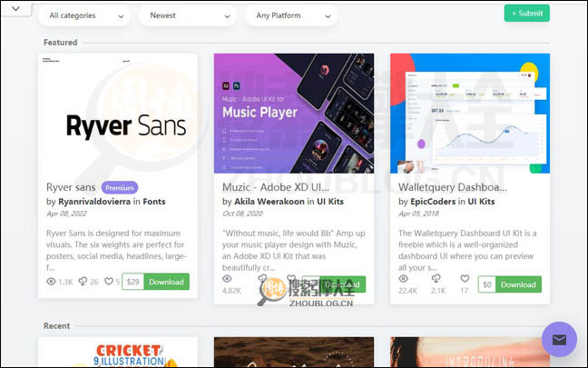Image resolution: width=588 pixels, height=368 pixels.
Task: Click the Oct 08, 2020 date text
Action: click(242, 214)
